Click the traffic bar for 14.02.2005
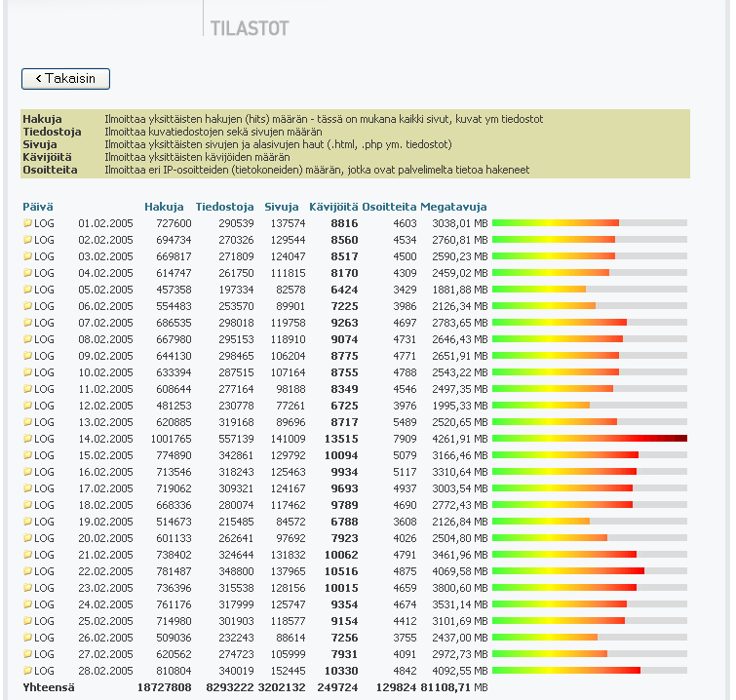 click(x=590, y=439)
